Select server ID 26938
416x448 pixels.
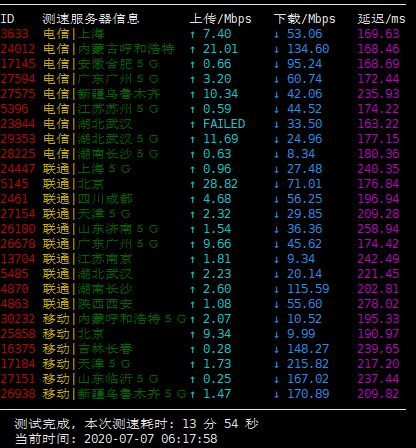point(18,394)
